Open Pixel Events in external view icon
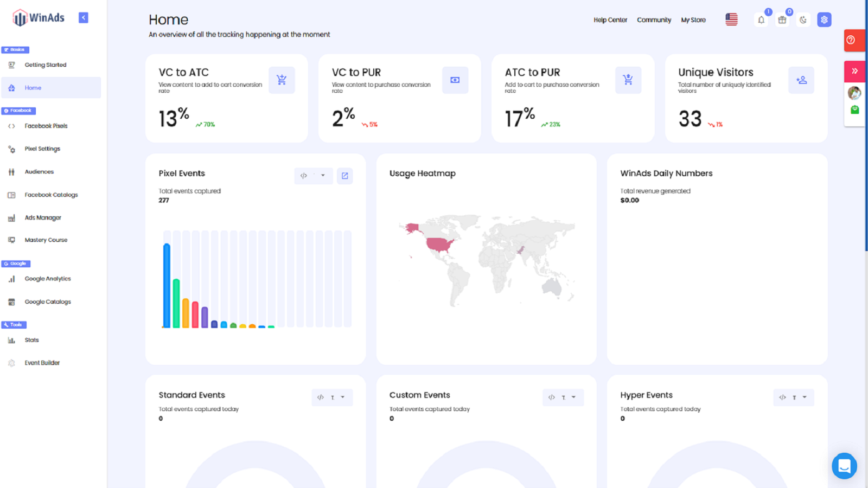Screen dimensions: 868x488 [x=344, y=176]
